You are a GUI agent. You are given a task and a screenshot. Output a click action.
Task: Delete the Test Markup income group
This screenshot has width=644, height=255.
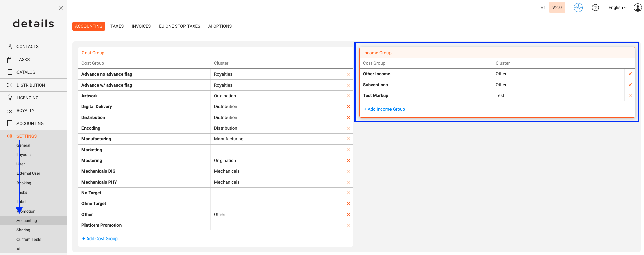[x=630, y=95]
